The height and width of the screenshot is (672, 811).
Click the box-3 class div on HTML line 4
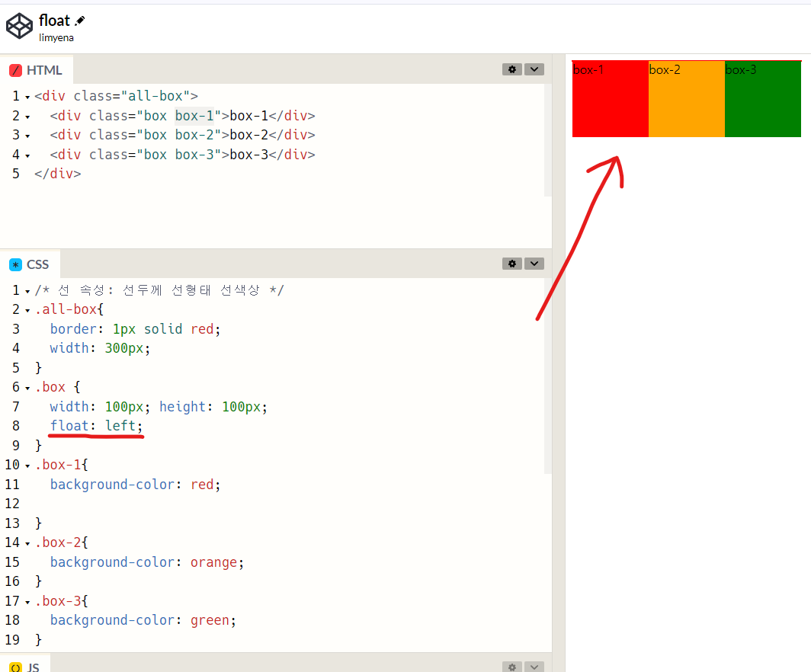point(183,155)
